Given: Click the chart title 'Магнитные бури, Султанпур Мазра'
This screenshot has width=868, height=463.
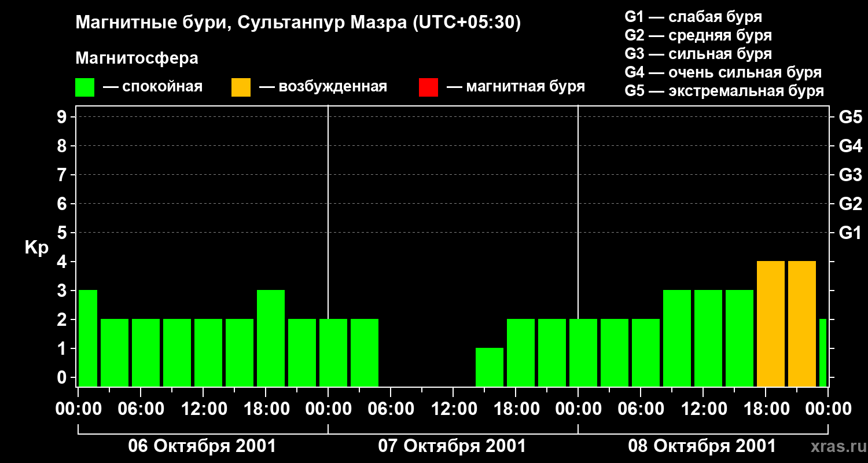Looking at the screenshot, I should 298,23.
